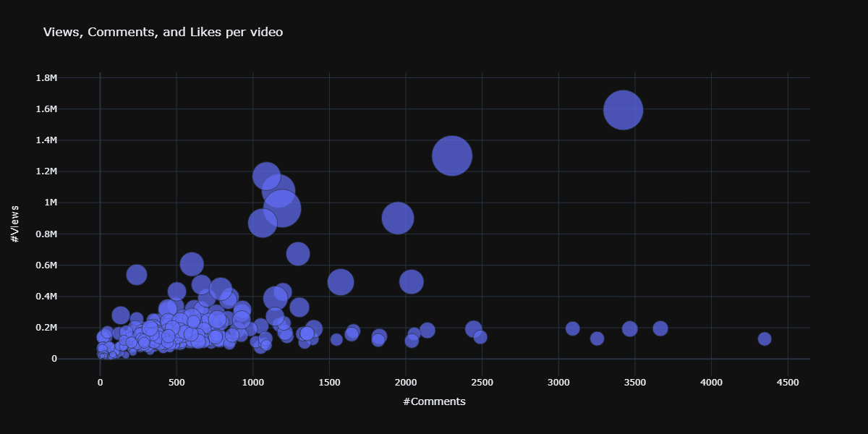Click the '1.4M' y-axis tick label

pos(46,140)
